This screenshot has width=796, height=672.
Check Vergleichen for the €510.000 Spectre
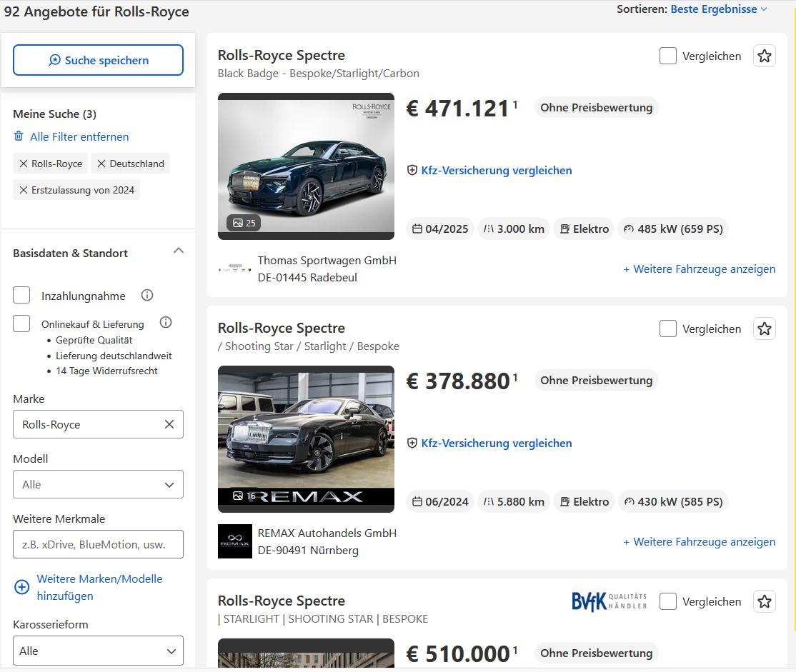668,601
